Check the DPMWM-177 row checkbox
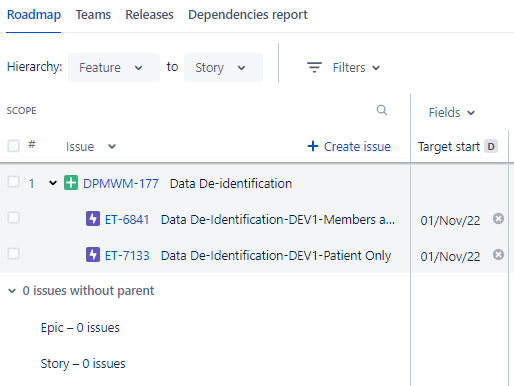The width and height of the screenshot is (514, 386). tap(13, 182)
